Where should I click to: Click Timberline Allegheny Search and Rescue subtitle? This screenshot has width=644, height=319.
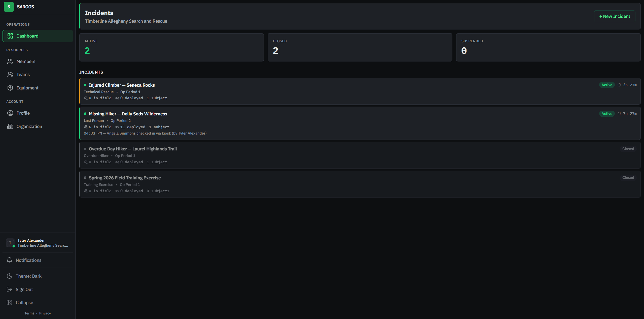[x=126, y=21]
